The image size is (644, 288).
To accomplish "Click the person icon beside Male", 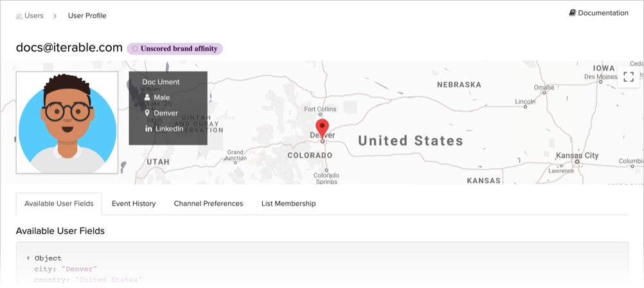I will click(x=147, y=98).
